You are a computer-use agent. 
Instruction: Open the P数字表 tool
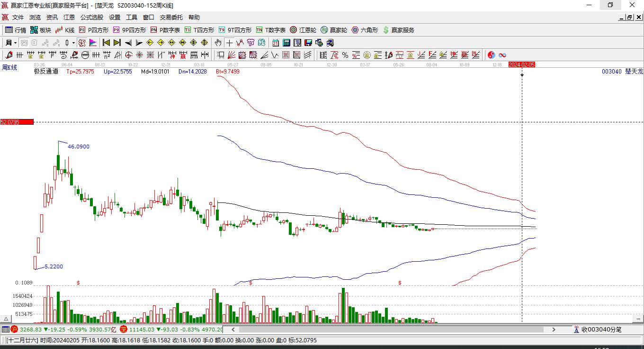(x=165, y=30)
